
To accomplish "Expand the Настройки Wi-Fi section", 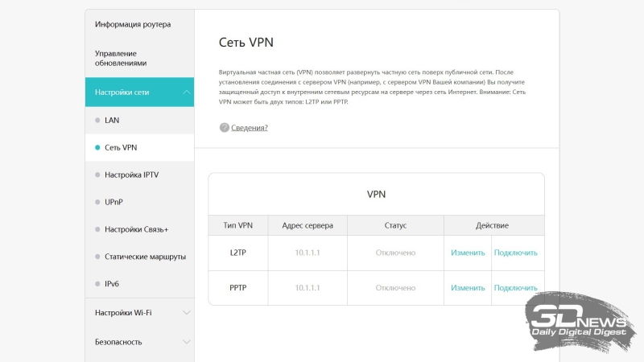I will pyautogui.click(x=187, y=312).
